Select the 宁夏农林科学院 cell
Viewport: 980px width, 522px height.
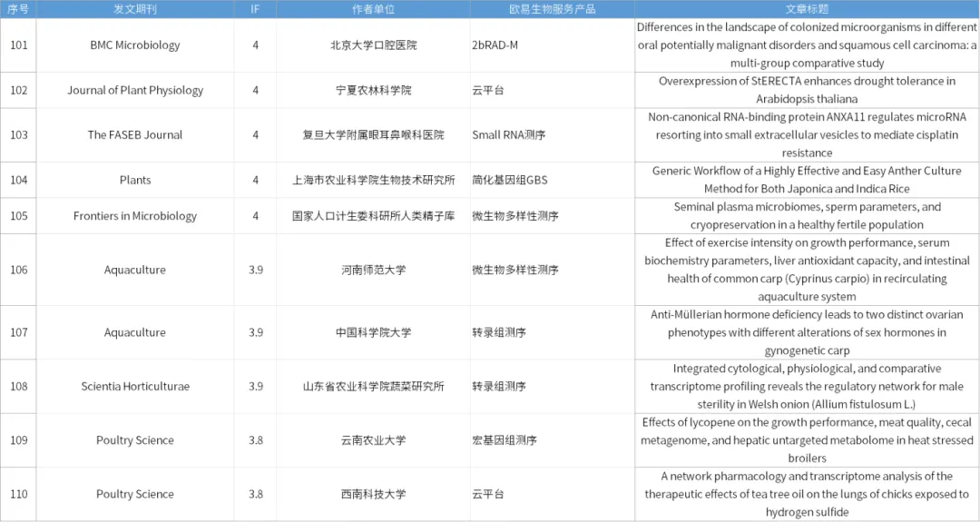coord(373,90)
